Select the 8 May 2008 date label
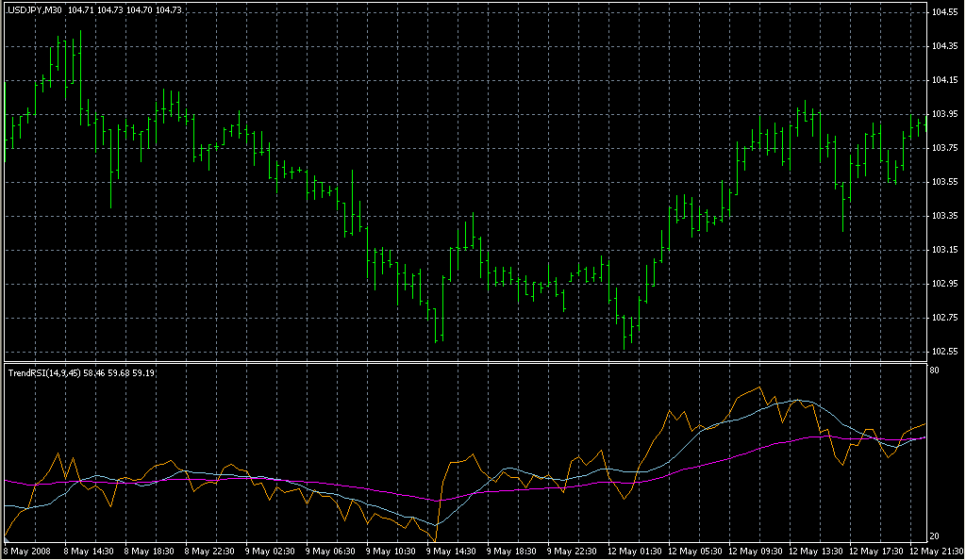Image resolution: width=966 pixels, height=560 pixels. 28,551
